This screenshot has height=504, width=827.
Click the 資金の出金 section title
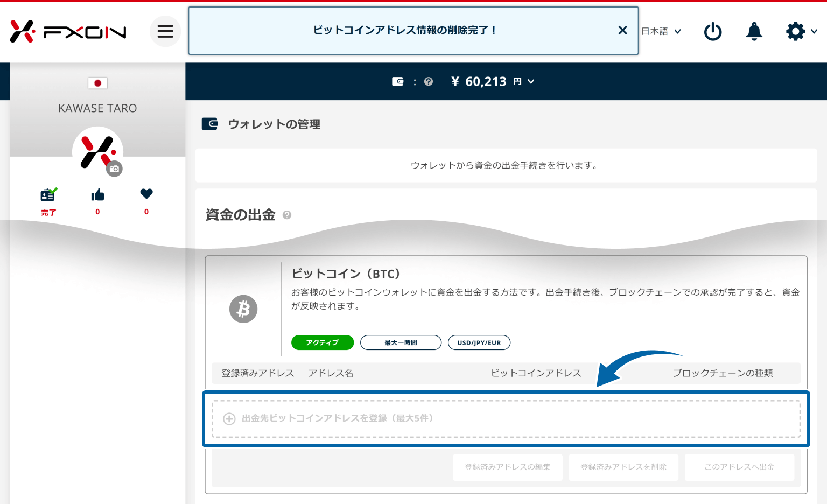coord(240,215)
